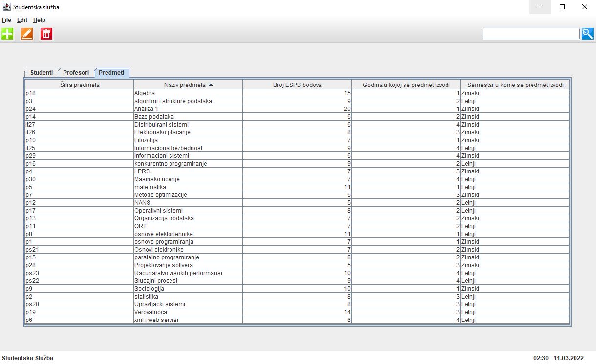Select the algoritmi i strukture podataka row

[297, 101]
